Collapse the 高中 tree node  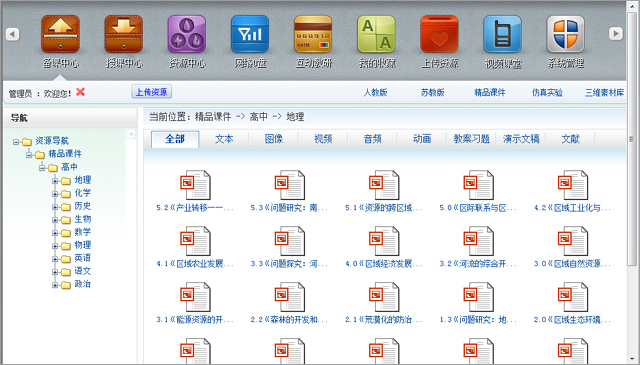tap(42, 167)
